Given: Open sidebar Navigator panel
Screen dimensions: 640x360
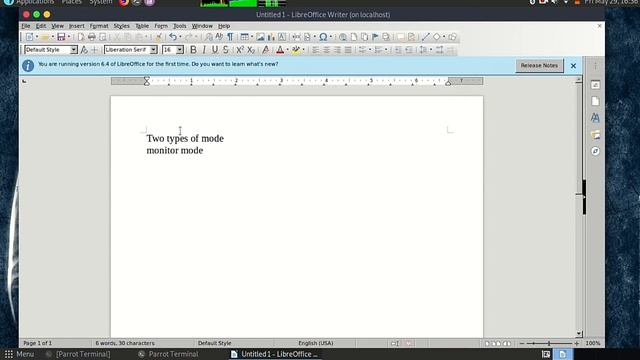Looking at the screenshot, I should [x=596, y=151].
